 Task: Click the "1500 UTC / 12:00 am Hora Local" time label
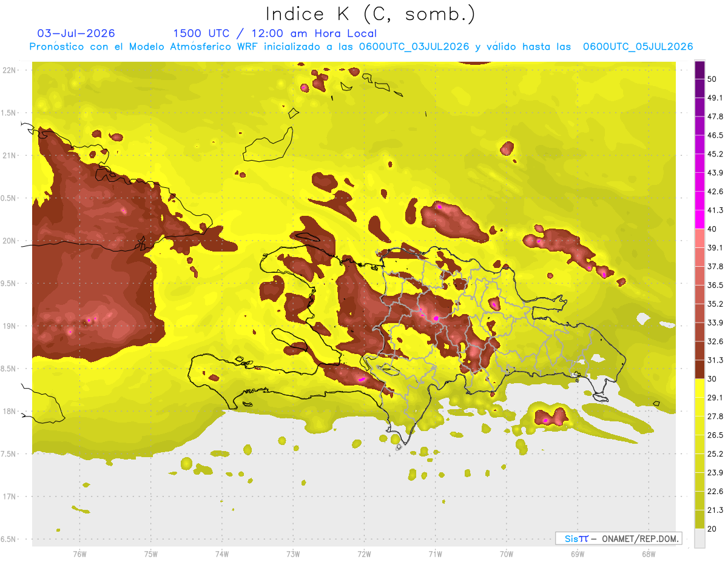(x=275, y=33)
